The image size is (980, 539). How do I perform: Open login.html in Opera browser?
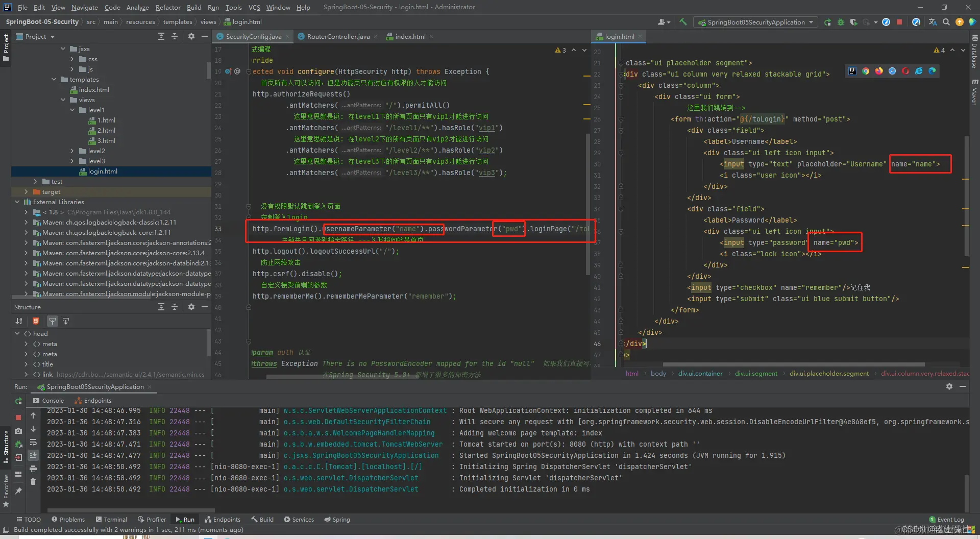click(x=905, y=71)
